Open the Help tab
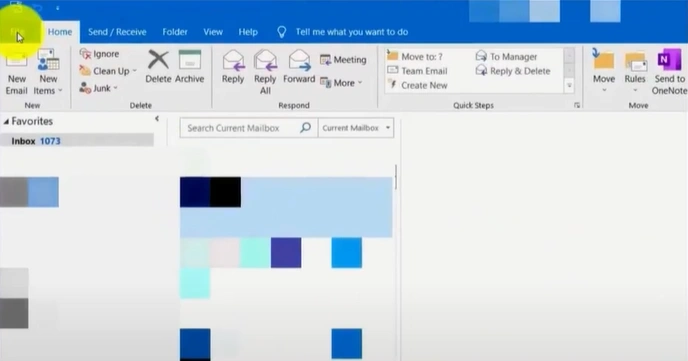Image resolution: width=688 pixels, height=361 pixels. [x=248, y=32]
